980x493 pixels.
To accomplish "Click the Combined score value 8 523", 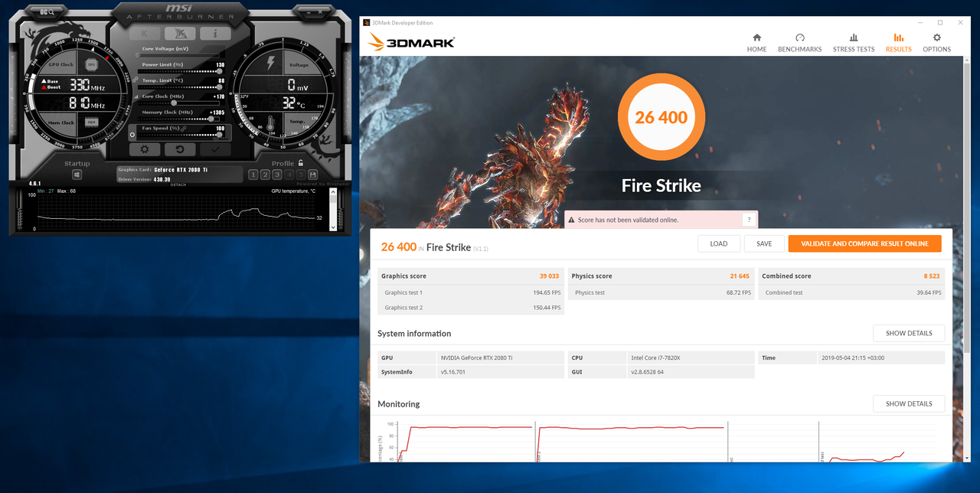I will 933,276.
